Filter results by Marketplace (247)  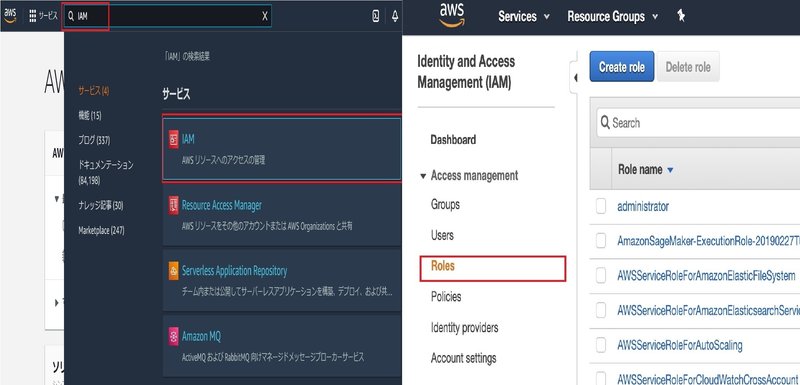tap(101, 230)
